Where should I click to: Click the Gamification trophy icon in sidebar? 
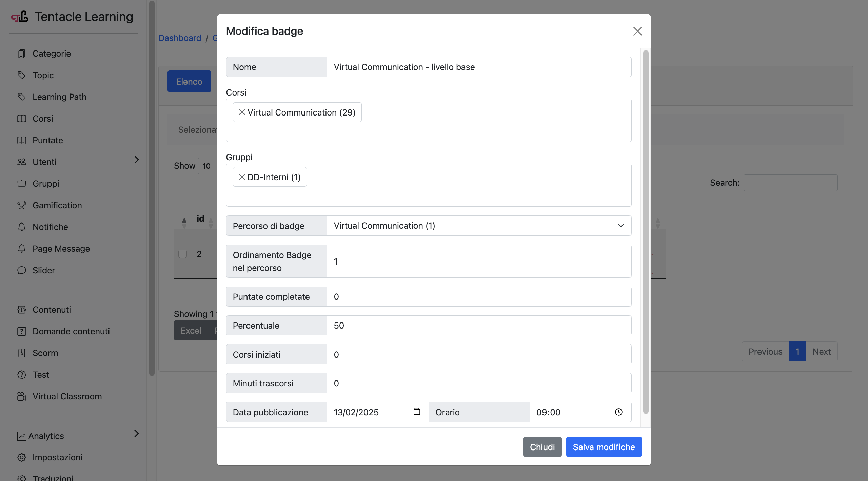coord(22,205)
